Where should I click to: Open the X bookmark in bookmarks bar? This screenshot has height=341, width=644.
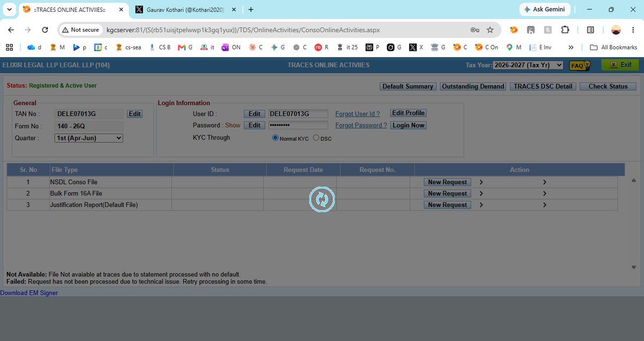pyautogui.click(x=416, y=47)
